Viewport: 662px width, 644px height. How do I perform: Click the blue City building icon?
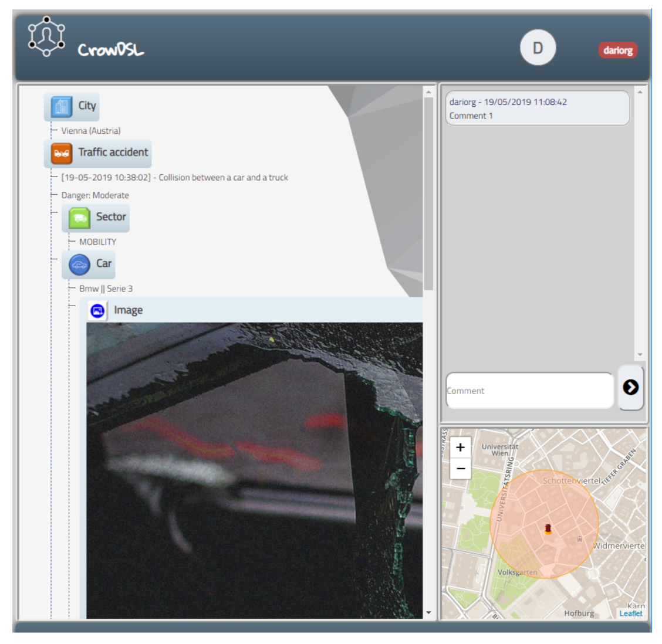(x=61, y=107)
